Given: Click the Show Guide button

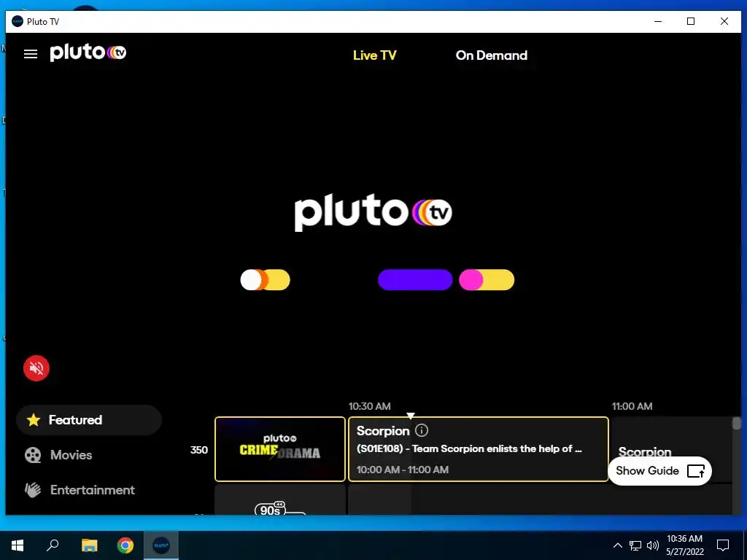Looking at the screenshot, I should [x=659, y=471].
